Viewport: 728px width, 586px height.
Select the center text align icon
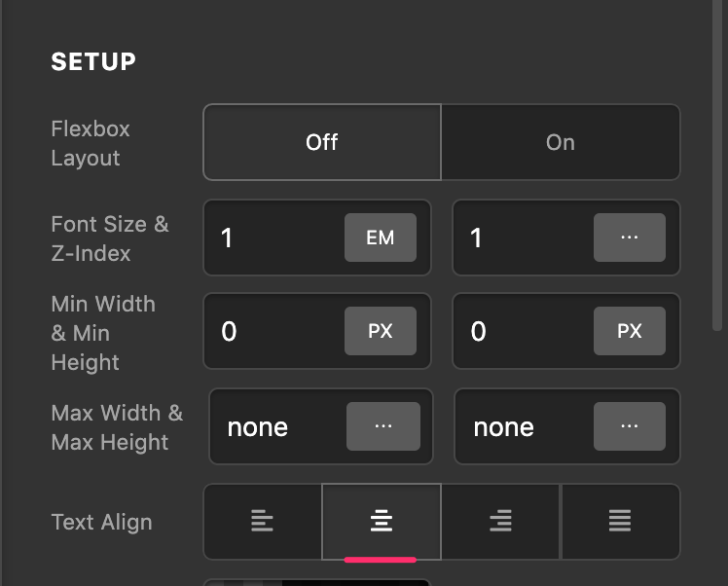pyautogui.click(x=382, y=521)
